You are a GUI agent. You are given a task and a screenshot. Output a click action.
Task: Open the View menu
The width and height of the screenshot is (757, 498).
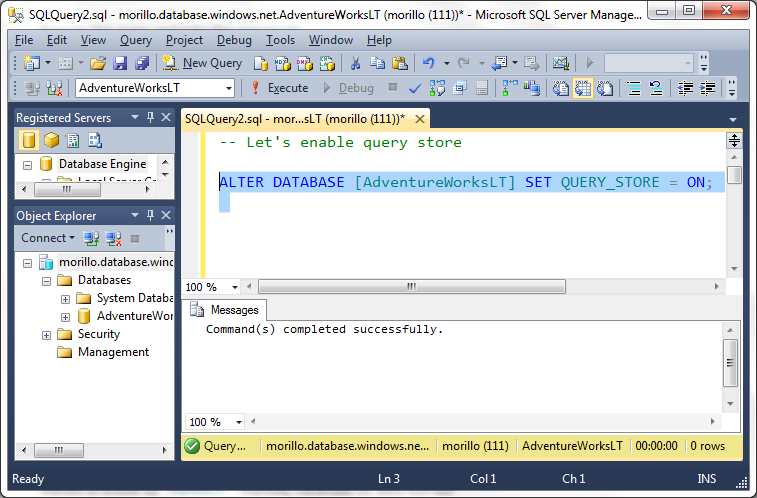tap(93, 40)
